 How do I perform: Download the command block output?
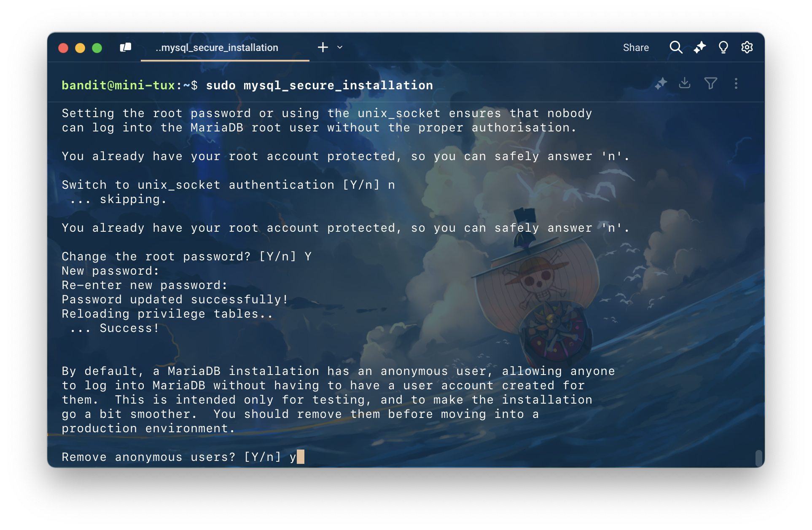click(685, 83)
